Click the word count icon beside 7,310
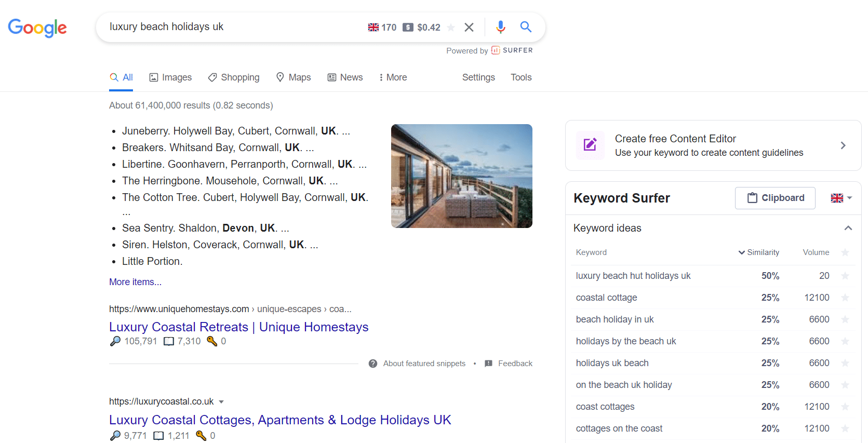 tap(169, 341)
